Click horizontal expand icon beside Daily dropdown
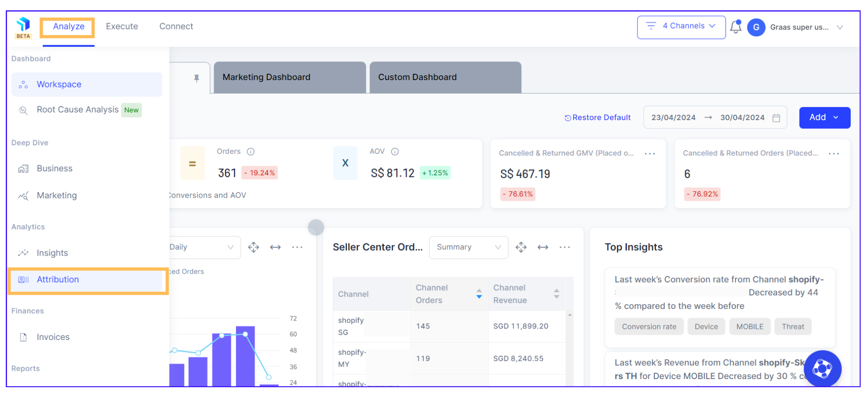Viewport: 868px width, 395px height. coord(275,247)
